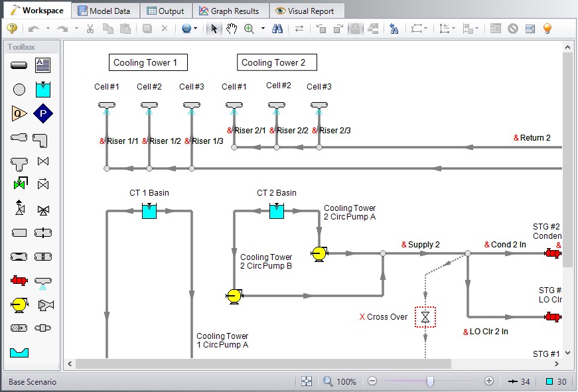Select the Three-Way Valve in Toolbox
This screenshot has width=578, height=392.
44,210
